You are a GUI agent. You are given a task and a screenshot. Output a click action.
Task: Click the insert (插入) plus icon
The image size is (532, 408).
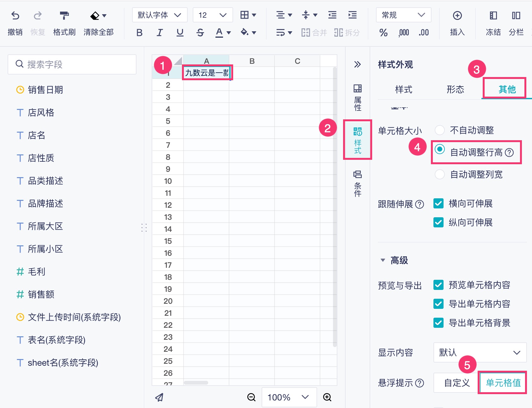457,15
